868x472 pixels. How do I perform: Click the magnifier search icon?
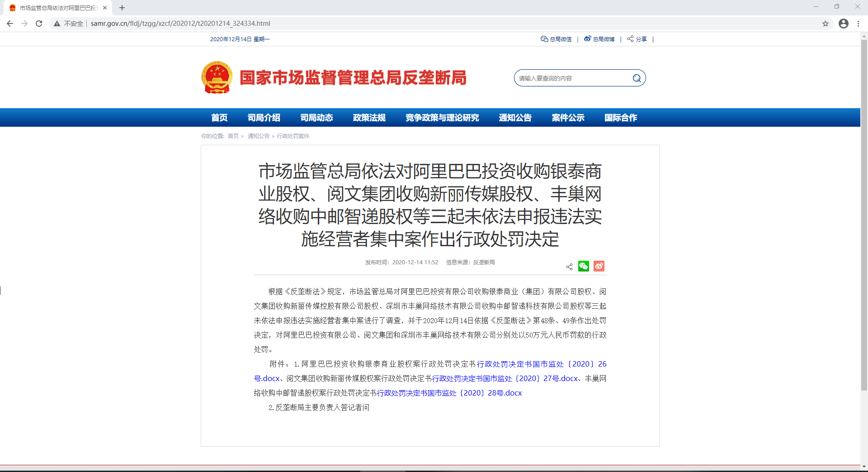click(637, 78)
